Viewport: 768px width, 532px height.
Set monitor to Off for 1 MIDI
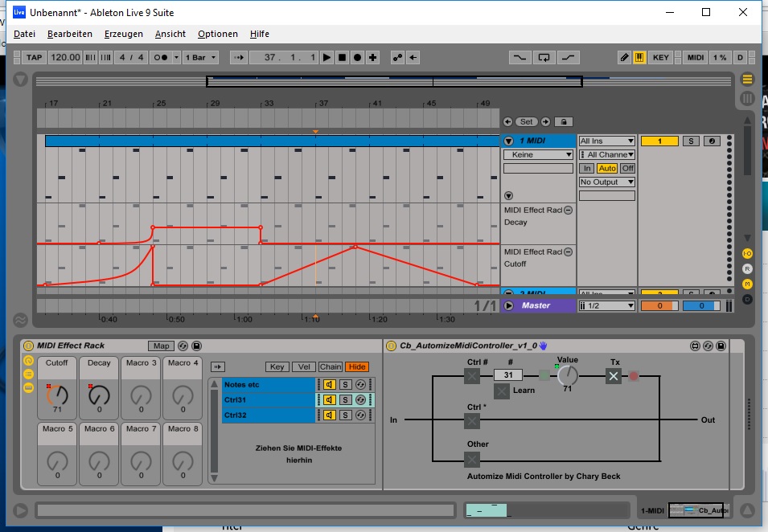point(627,169)
